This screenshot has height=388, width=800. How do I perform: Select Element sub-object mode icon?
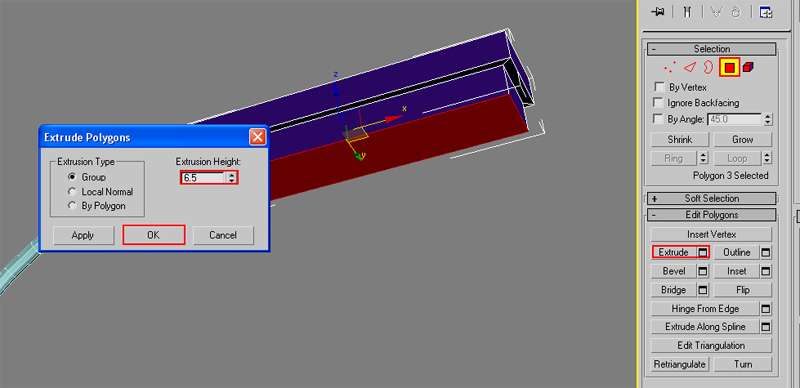pos(748,67)
